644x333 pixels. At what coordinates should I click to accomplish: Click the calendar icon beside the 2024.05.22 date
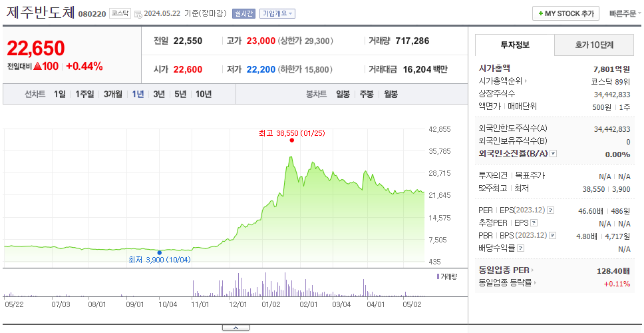point(138,14)
